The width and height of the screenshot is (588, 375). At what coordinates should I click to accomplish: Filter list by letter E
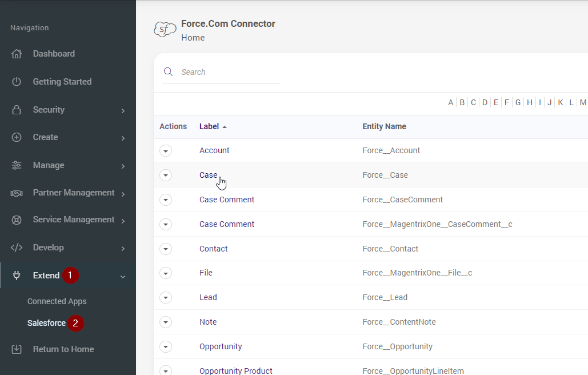[x=496, y=102]
